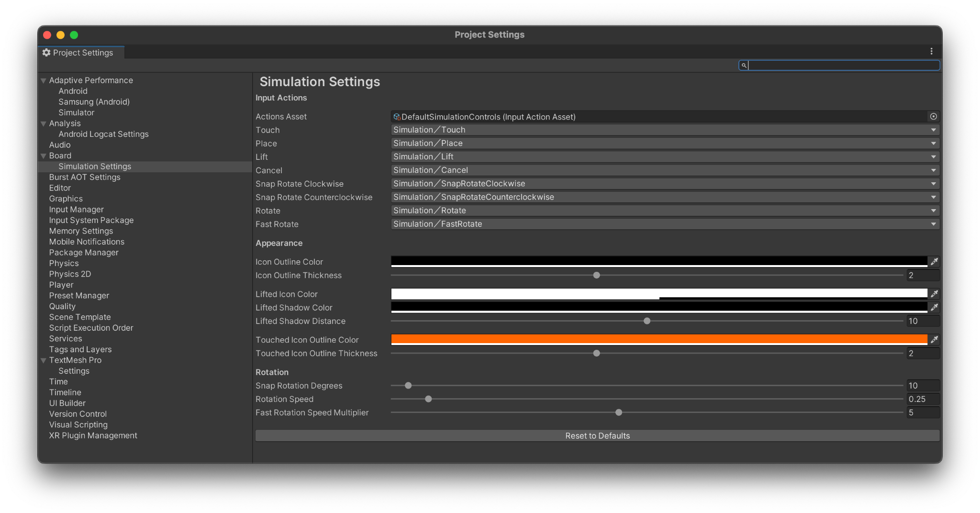The image size is (980, 513).
Task: Click inside the search input field
Action: 842,66
